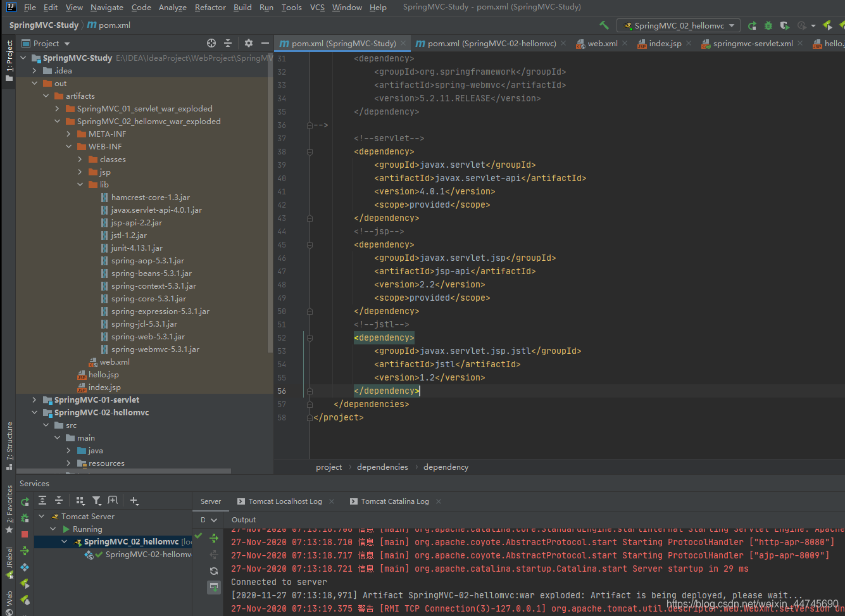Open Project panel settings gear

249,43
